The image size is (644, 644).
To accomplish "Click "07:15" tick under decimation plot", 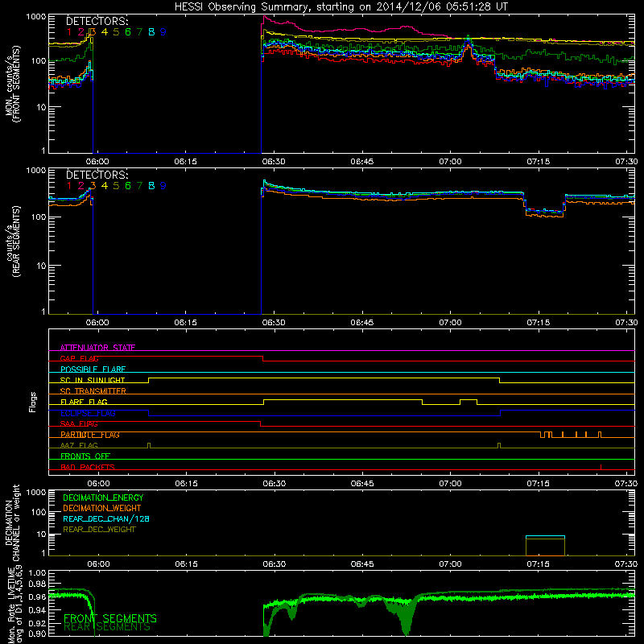I will (539, 564).
